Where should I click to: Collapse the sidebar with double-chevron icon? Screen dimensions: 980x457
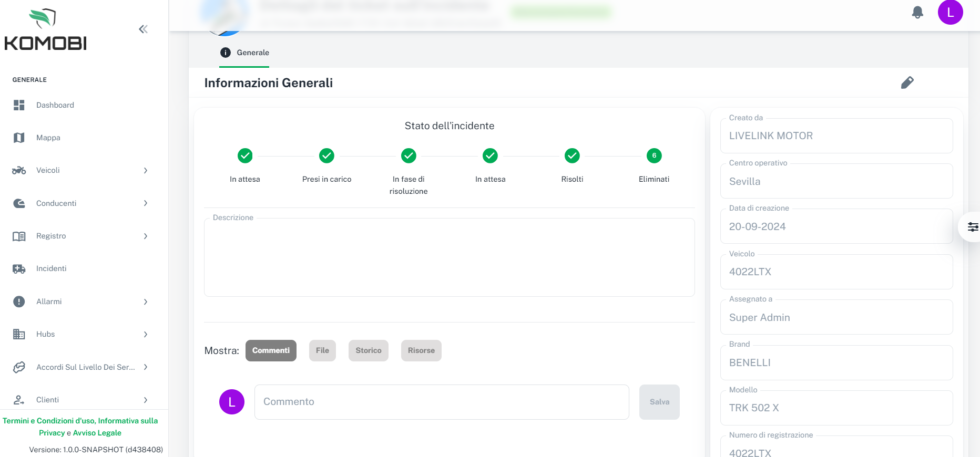(143, 29)
